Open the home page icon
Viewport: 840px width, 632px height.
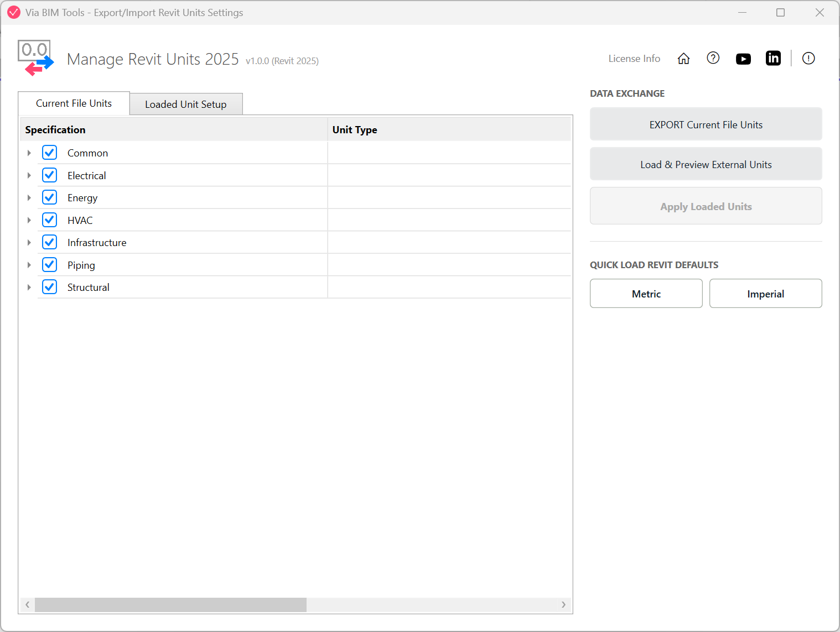683,59
